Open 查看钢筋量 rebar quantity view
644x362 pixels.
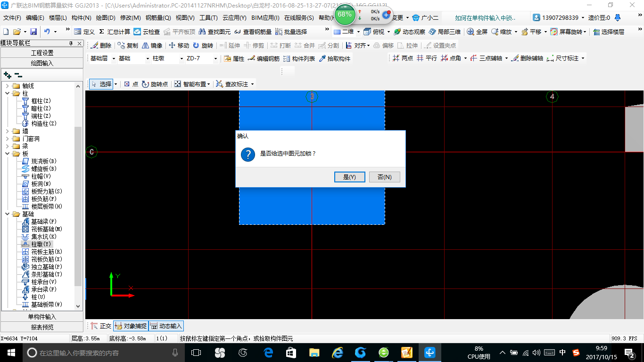[x=253, y=32]
